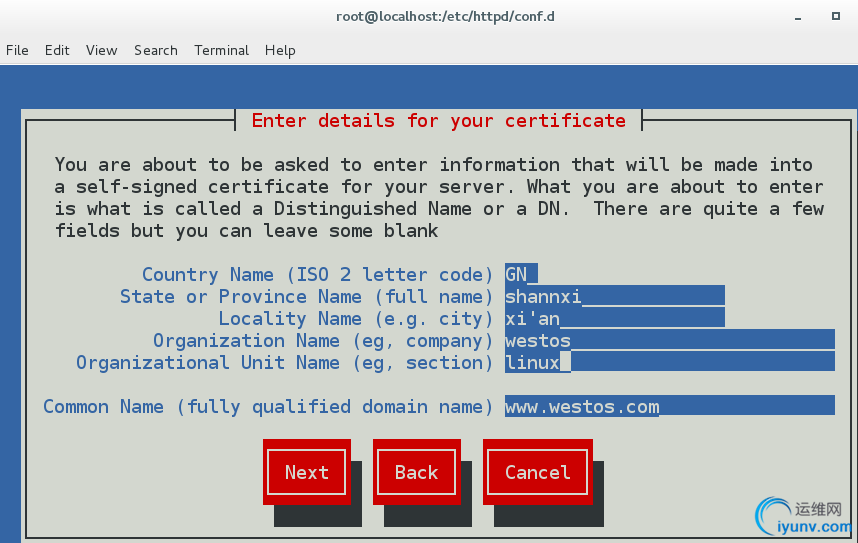858x543 pixels.
Task: Click the Next button
Action: (307, 472)
